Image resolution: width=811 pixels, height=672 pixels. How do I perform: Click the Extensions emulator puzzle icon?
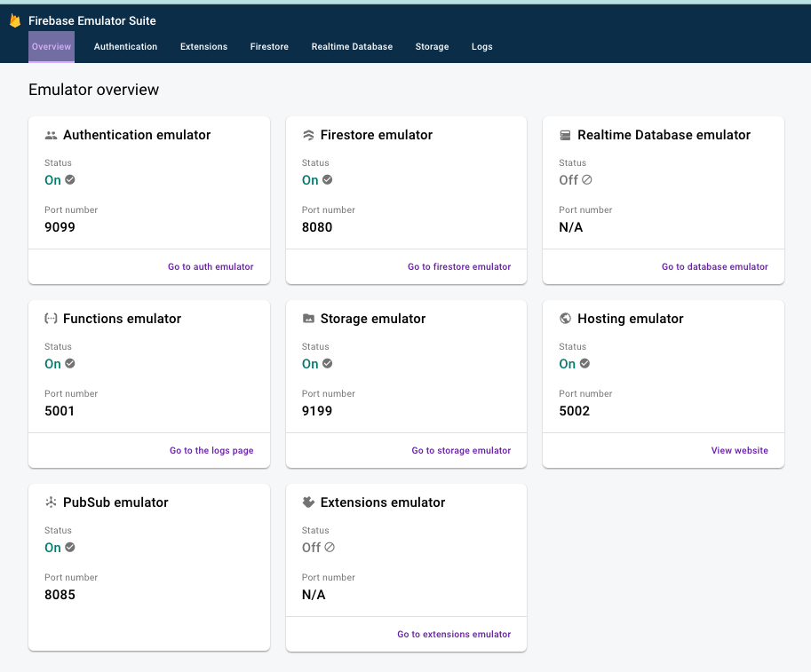coord(308,502)
